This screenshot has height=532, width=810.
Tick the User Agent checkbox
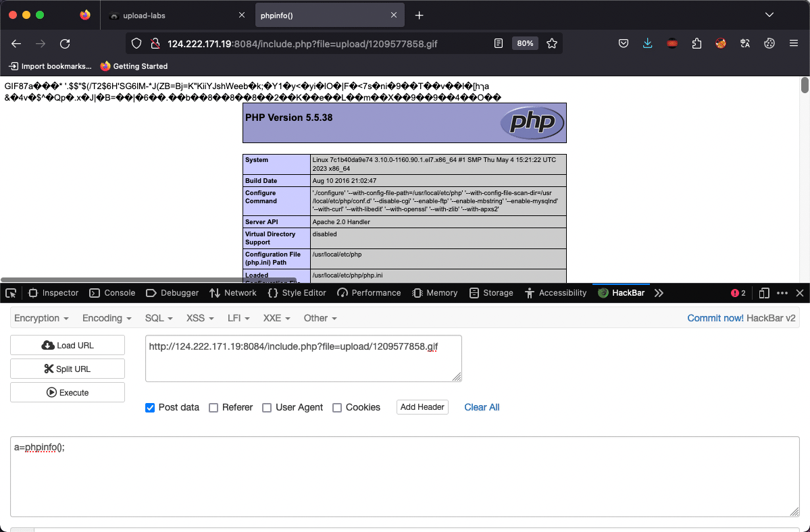click(267, 408)
